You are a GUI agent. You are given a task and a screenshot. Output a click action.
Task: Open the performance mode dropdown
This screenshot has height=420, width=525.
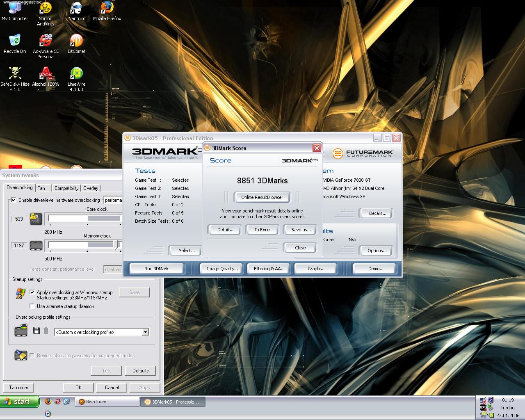[x=113, y=200]
